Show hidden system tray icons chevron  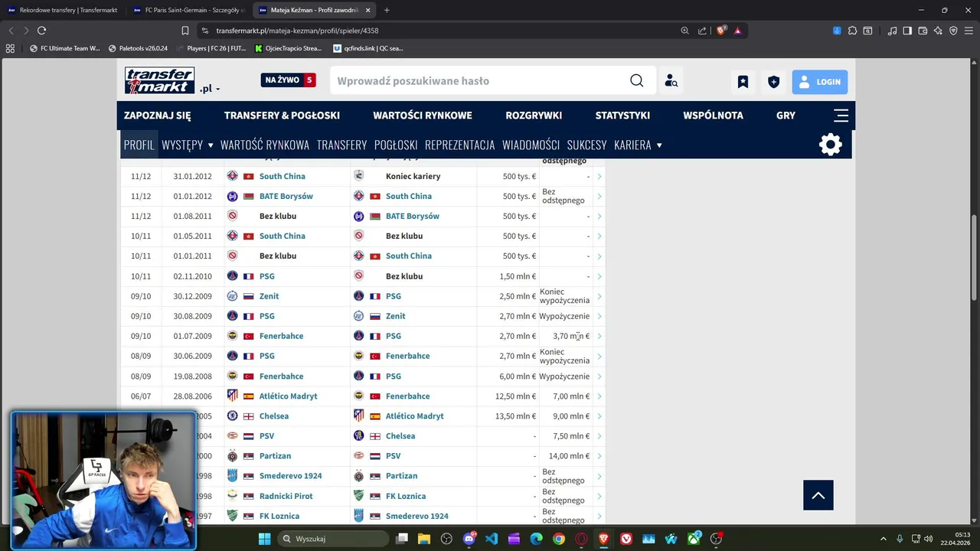click(x=883, y=539)
